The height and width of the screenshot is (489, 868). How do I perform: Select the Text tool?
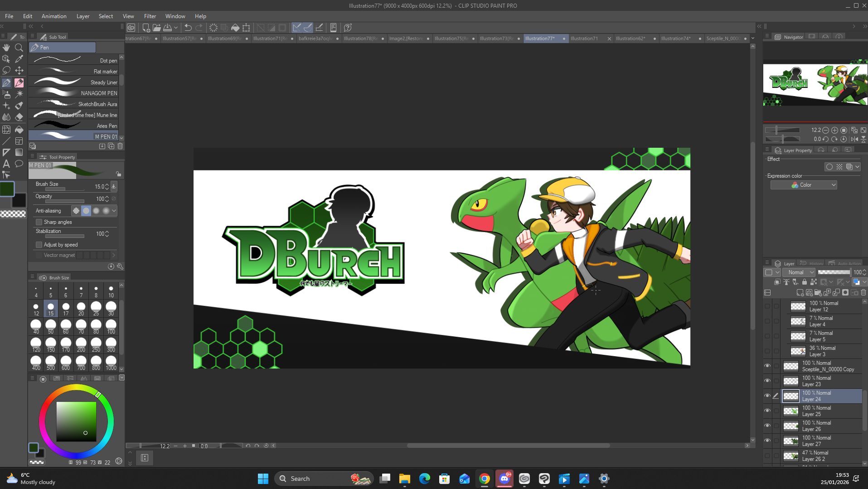6,164
